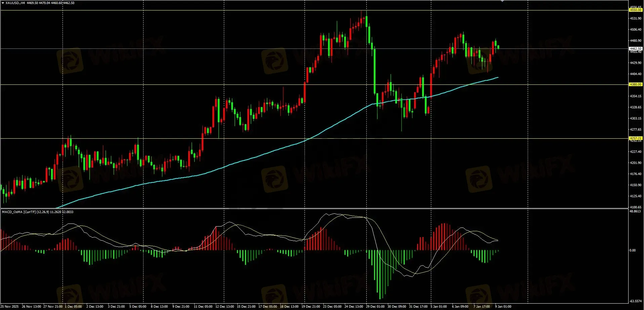This screenshot has height=310, width=644.
Task: Click the 6 Jan 09:00 time label
Action: click(x=460, y=307)
